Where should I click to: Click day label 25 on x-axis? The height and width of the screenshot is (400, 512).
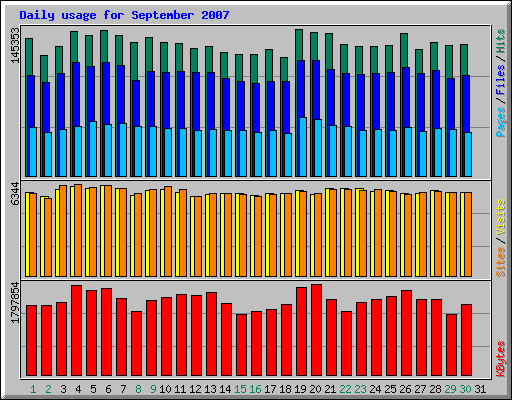(390, 389)
